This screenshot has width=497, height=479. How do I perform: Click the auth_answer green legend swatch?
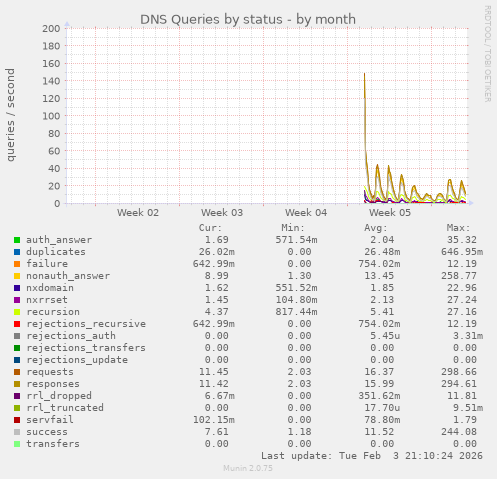point(17,240)
